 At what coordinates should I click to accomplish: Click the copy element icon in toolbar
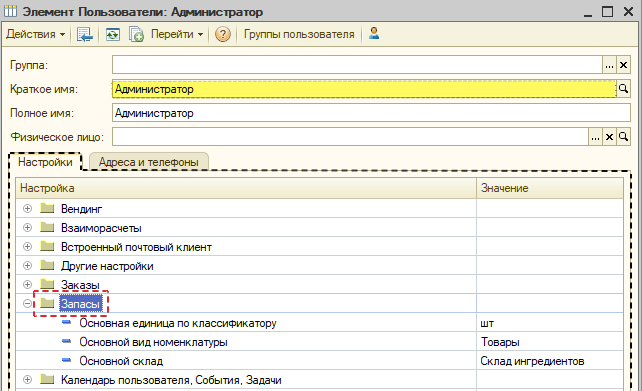click(x=136, y=34)
